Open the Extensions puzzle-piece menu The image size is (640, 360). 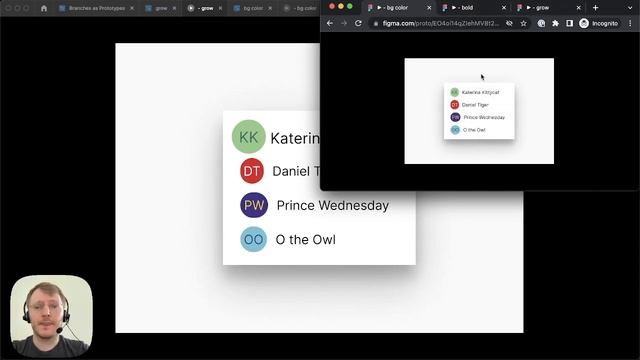556,24
